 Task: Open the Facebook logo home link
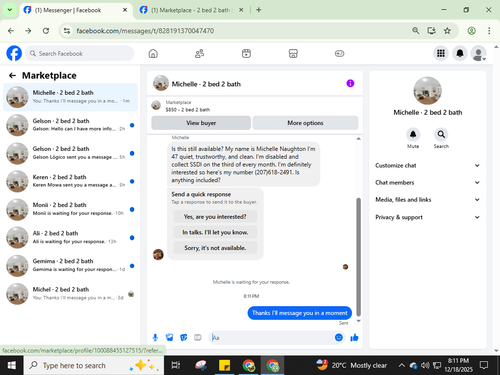14,53
